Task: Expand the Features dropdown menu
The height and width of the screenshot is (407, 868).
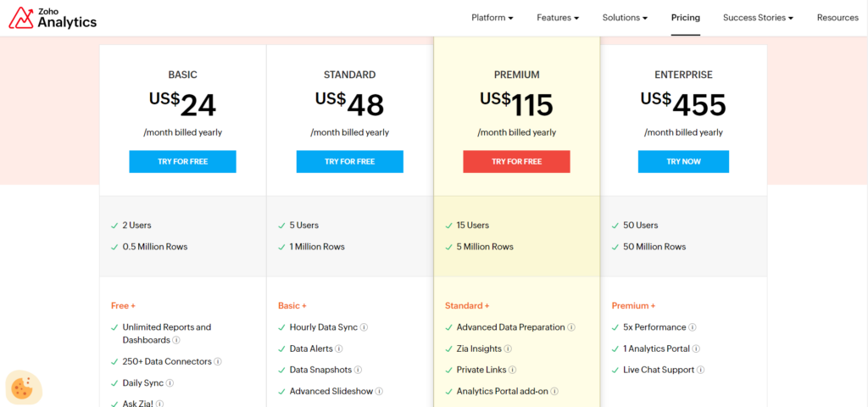Action: click(x=558, y=18)
